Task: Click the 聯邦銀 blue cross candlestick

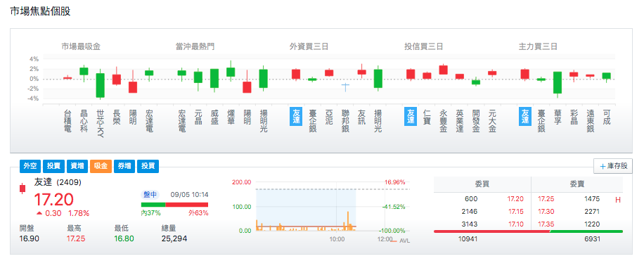Action: 346,87
